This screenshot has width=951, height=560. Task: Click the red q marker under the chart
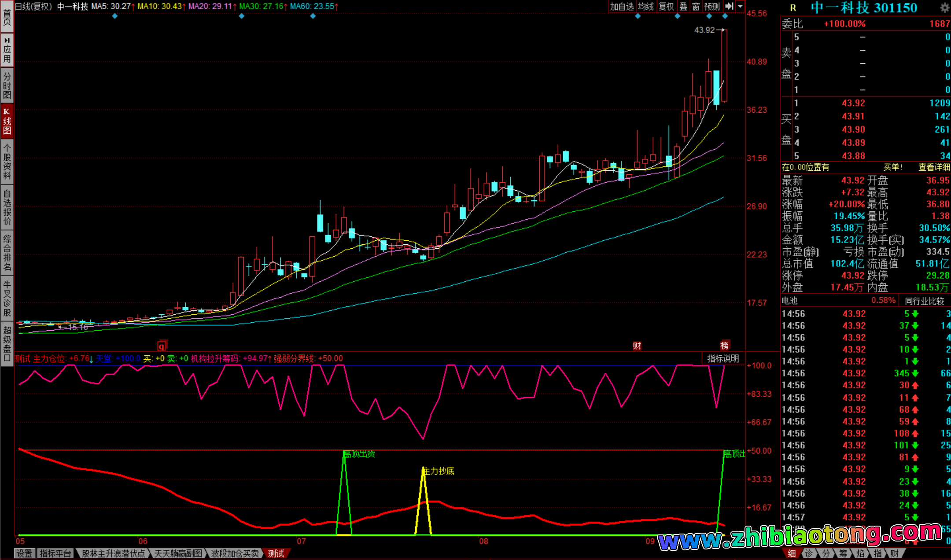click(x=162, y=346)
